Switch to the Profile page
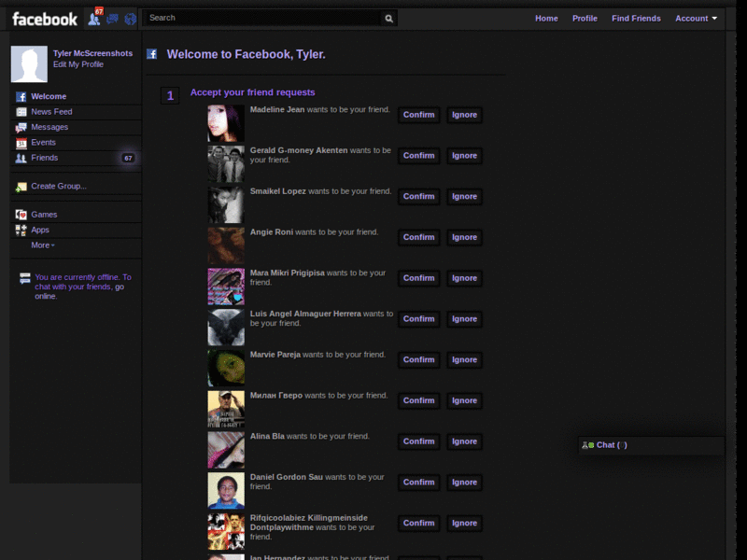This screenshot has width=747, height=560. pyautogui.click(x=585, y=18)
